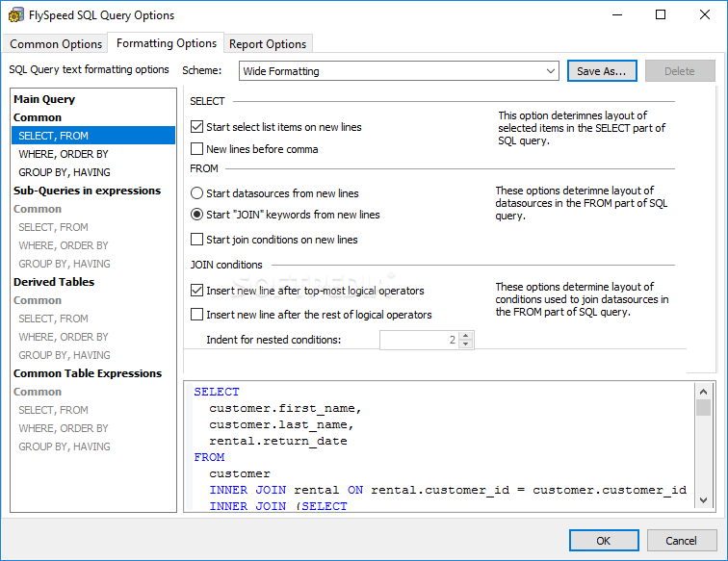This screenshot has height=561, width=728.
Task: Select Start datasources from new lines radio
Action: coord(197,193)
